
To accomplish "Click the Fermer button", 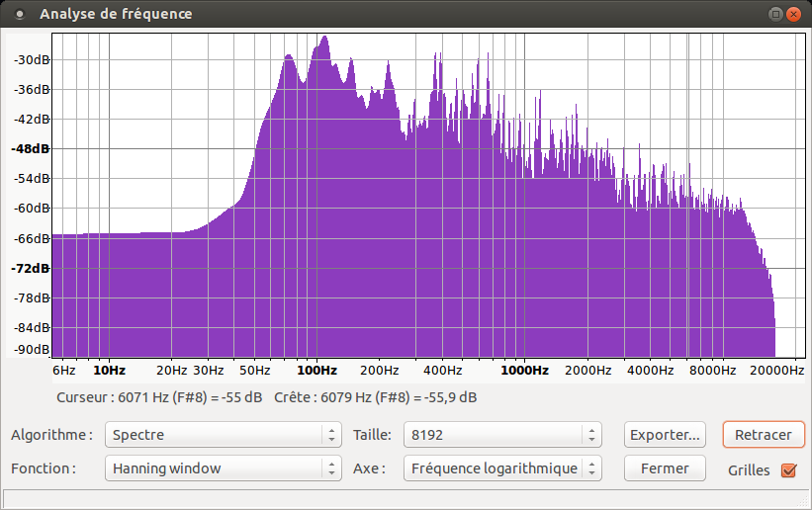I will [665, 468].
